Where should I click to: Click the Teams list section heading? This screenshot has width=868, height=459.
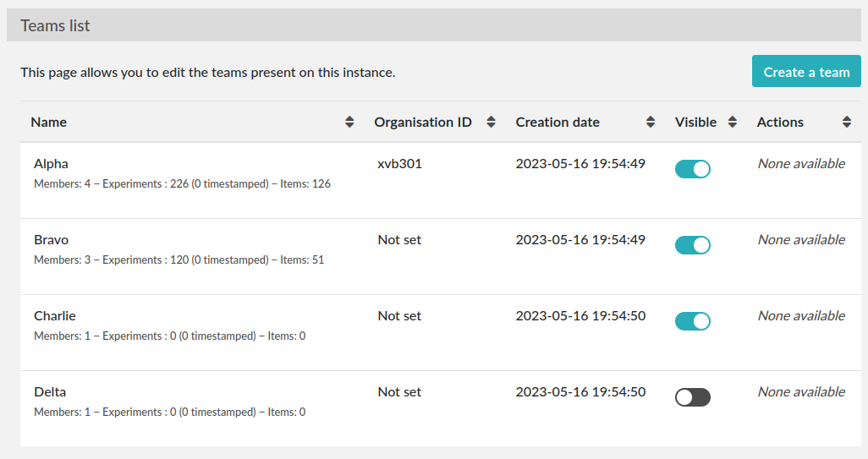click(x=56, y=25)
